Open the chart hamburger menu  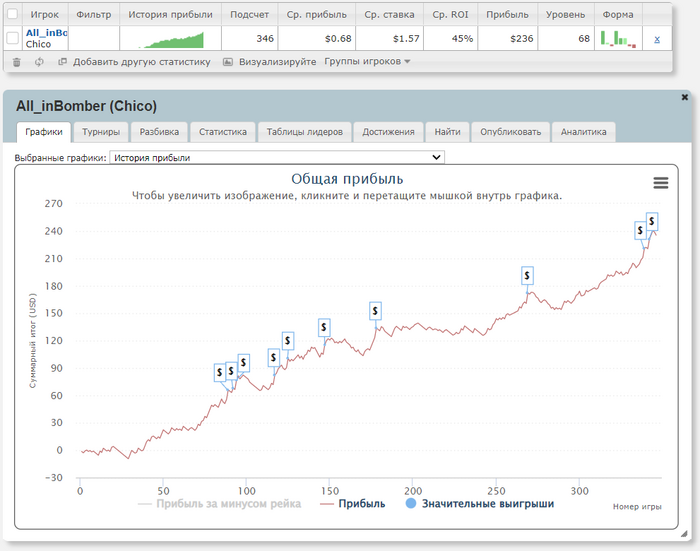(x=661, y=183)
